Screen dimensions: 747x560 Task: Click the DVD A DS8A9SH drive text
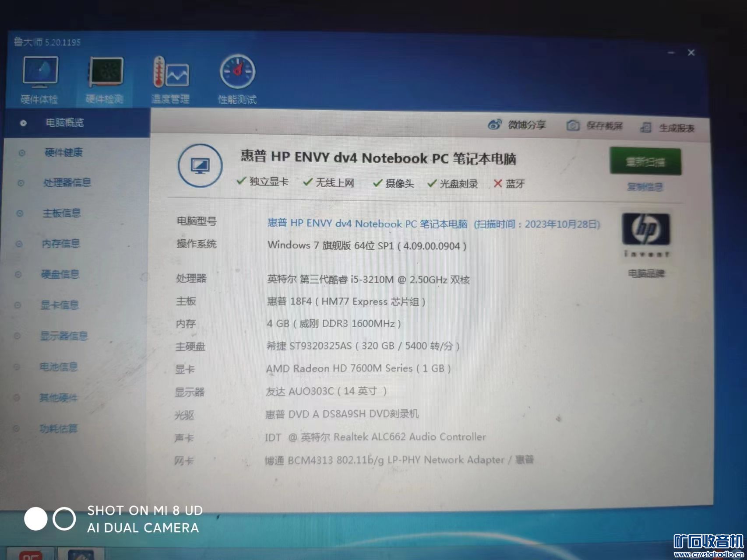pos(342,414)
